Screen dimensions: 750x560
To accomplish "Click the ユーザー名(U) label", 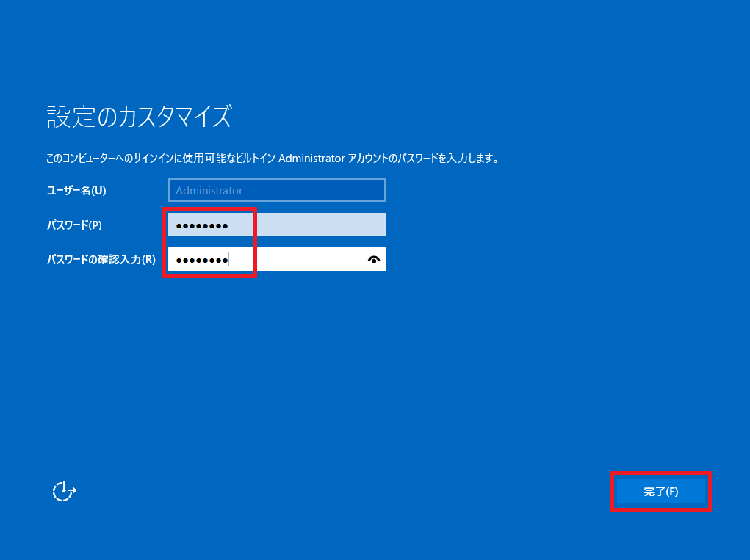I will (76, 191).
